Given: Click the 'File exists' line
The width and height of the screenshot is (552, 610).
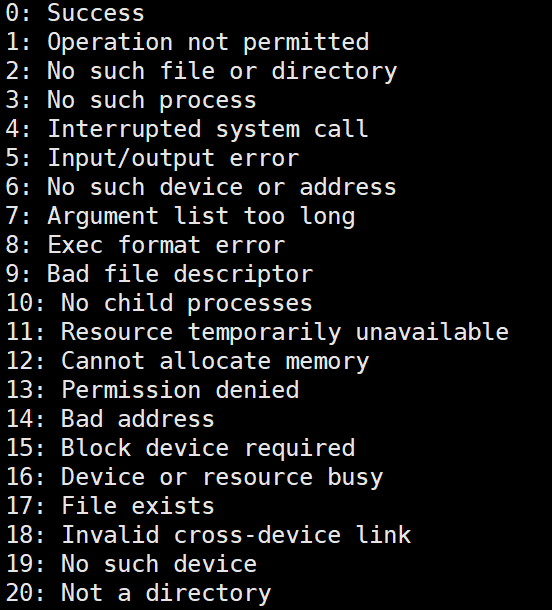Looking at the screenshot, I should click(110, 506).
